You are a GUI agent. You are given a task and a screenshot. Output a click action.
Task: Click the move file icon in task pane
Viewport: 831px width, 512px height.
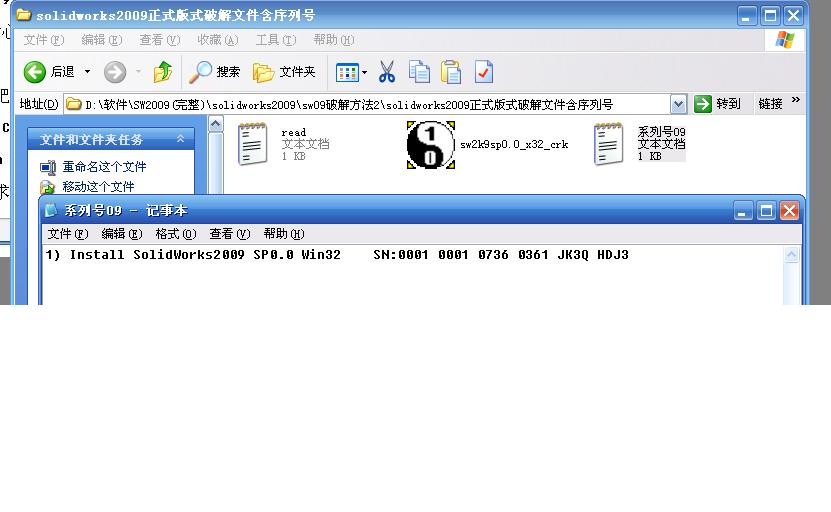[x=48, y=187]
